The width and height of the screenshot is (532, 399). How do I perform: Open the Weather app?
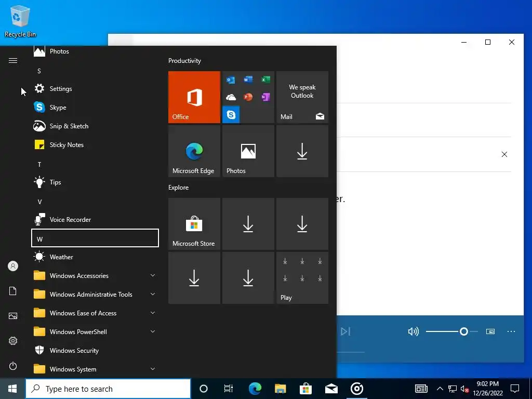[x=95, y=257]
